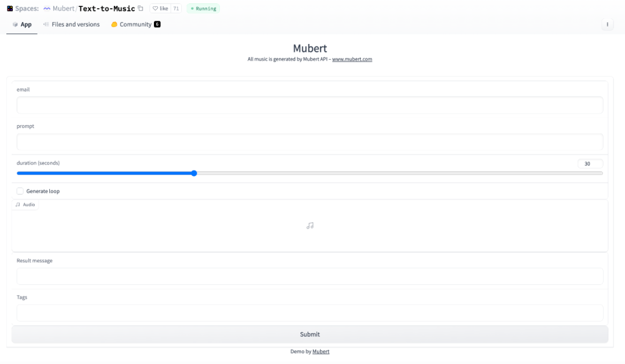Open the Text-to-Music space title link

tap(106, 8)
